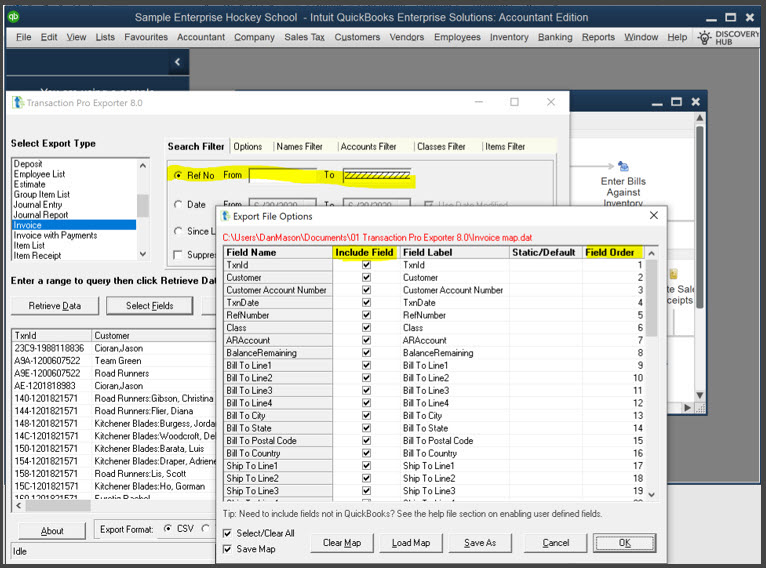Collapse the left sidebar using the arrow
766x568 pixels.
(177, 62)
